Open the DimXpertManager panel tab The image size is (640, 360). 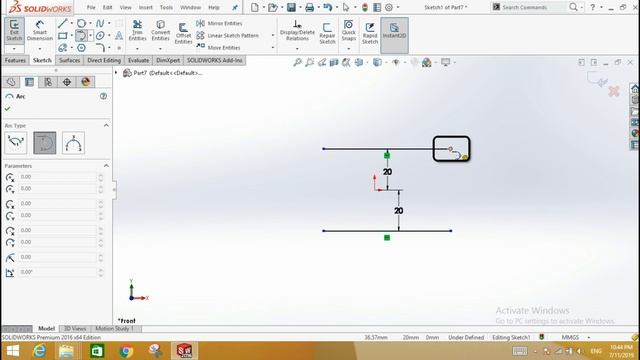tap(67, 82)
